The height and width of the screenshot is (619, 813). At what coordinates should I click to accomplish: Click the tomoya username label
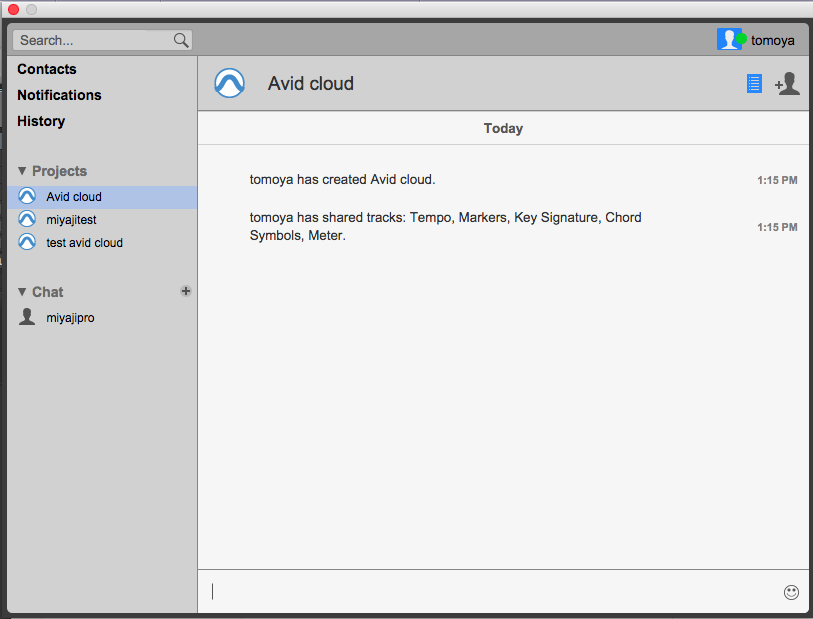(x=773, y=40)
